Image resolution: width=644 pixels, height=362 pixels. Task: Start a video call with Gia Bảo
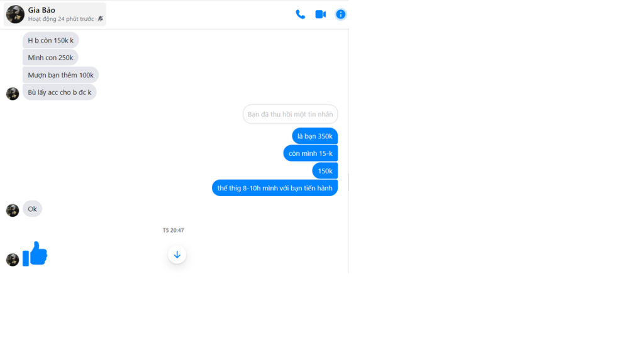click(x=320, y=14)
